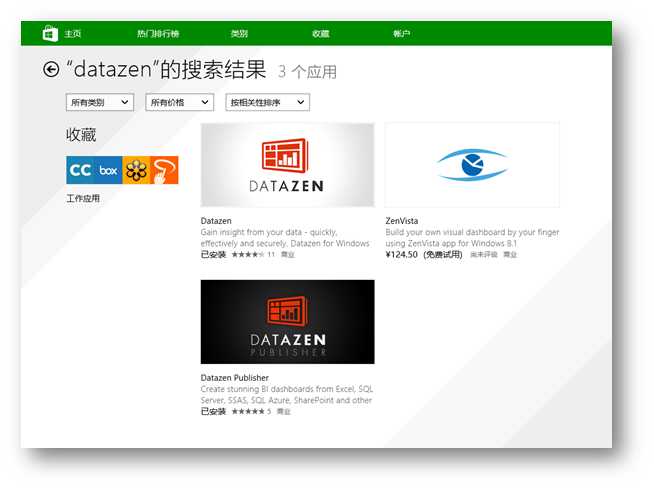Open the ZenVista eye logo thumbnail
Image resolution: width=654 pixels, height=490 pixels.
tap(472, 165)
